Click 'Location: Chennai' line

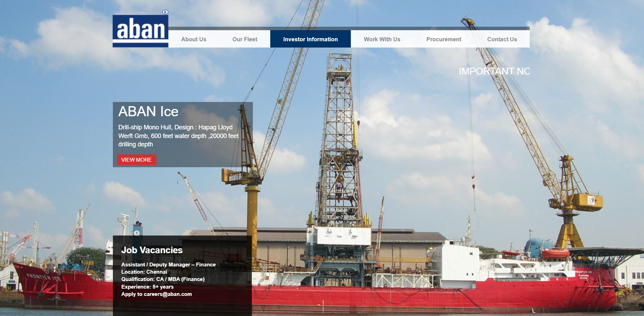pyautogui.click(x=144, y=272)
